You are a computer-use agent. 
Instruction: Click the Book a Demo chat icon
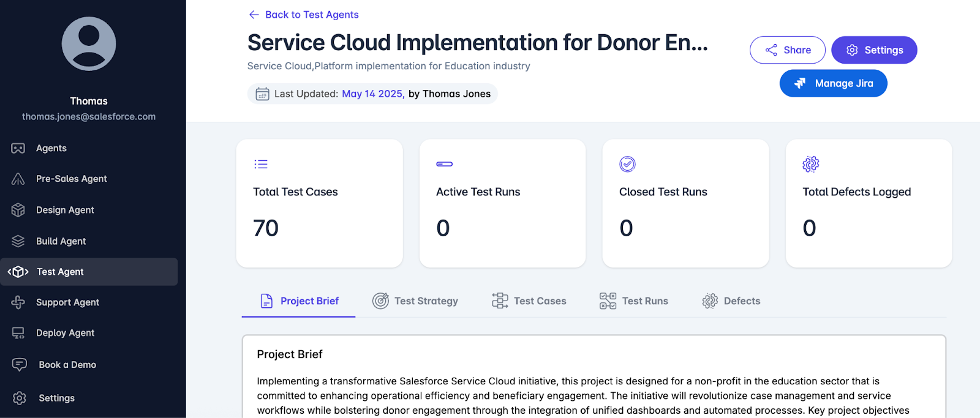click(20, 365)
